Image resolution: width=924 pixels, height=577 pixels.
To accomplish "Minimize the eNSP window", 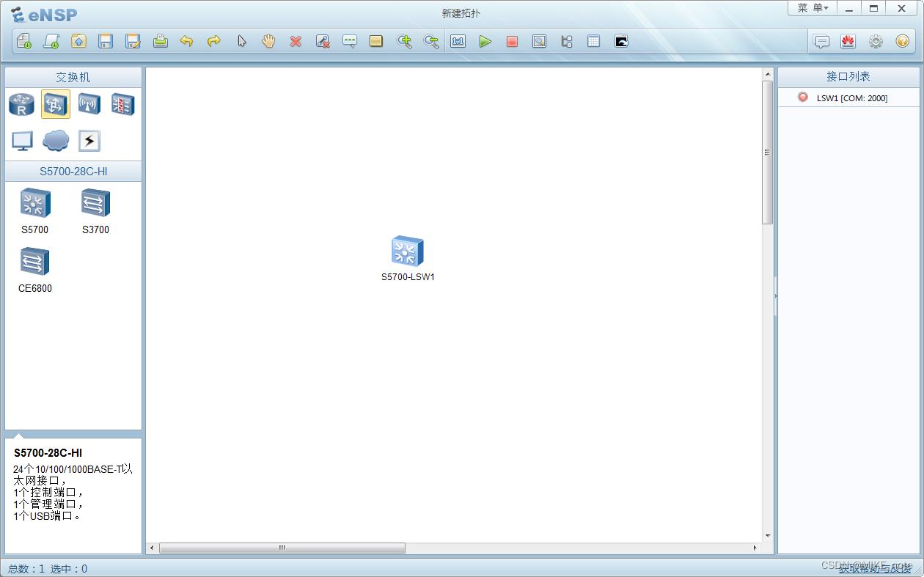I will click(849, 8).
